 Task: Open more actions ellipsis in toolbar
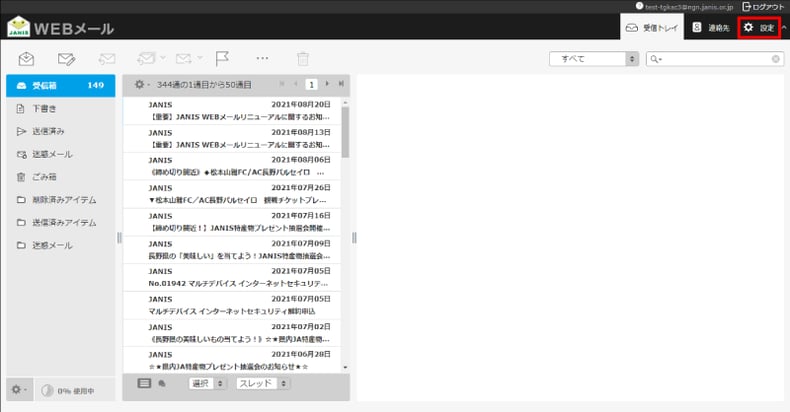pos(262,58)
